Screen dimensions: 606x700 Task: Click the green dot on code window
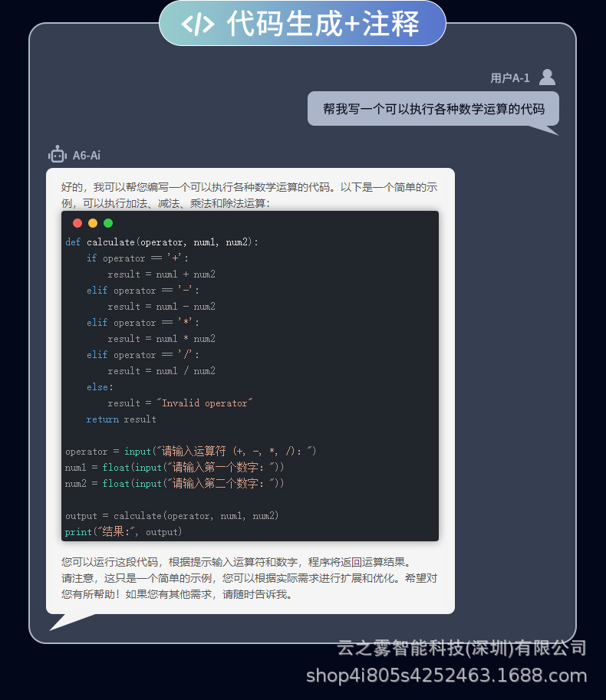108,223
